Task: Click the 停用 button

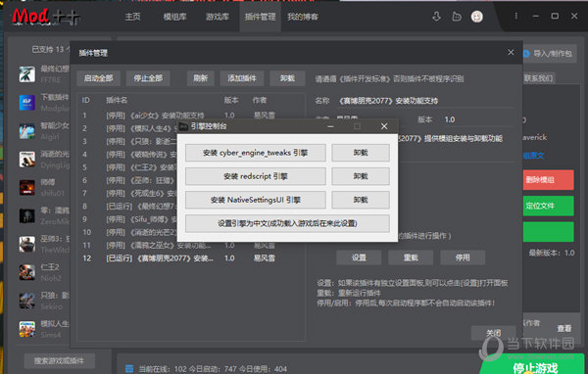Action: click(463, 257)
